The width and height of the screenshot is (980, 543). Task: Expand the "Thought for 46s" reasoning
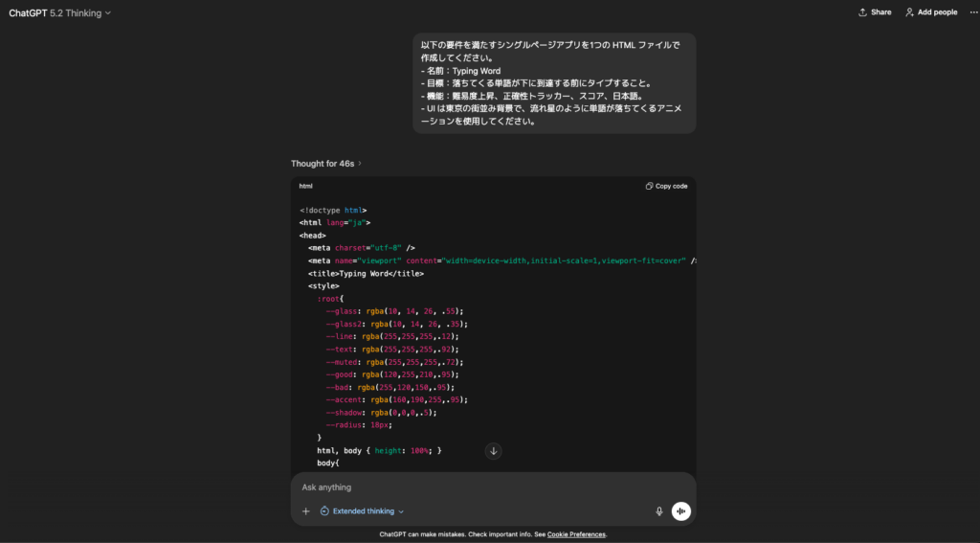tap(325, 164)
